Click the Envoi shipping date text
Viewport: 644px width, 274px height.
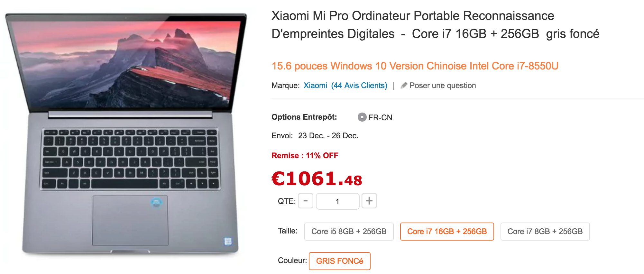click(315, 136)
